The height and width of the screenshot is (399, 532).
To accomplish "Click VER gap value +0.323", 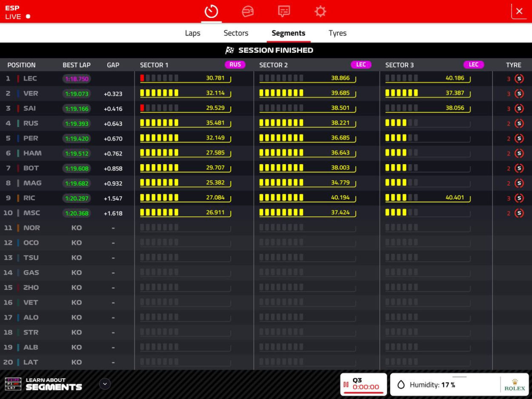I will click(113, 94).
